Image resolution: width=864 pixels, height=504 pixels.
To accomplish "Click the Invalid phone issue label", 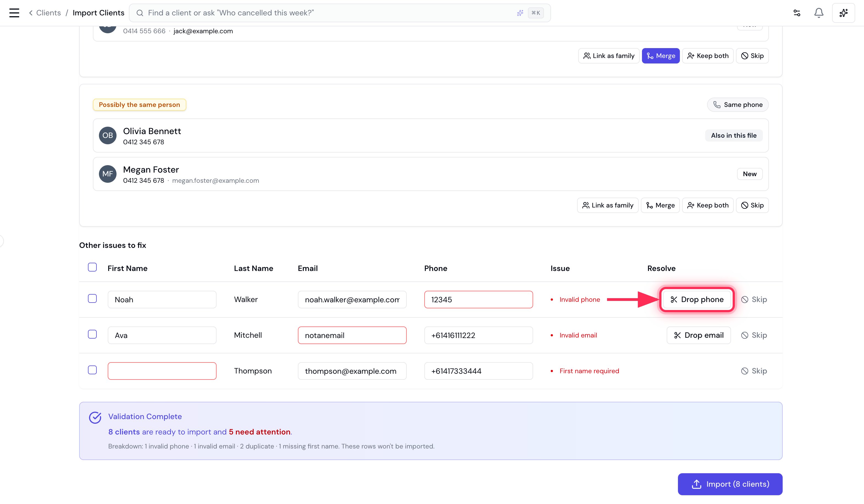I will (x=579, y=300).
